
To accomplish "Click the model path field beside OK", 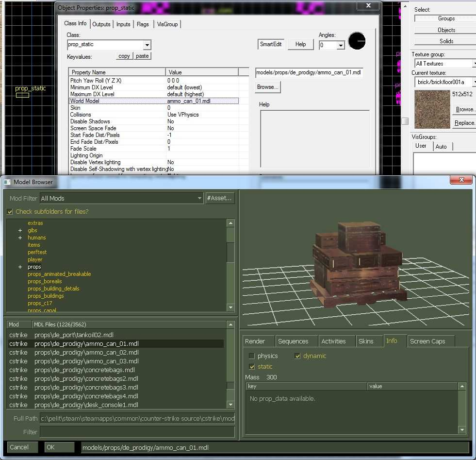I will (275, 447).
